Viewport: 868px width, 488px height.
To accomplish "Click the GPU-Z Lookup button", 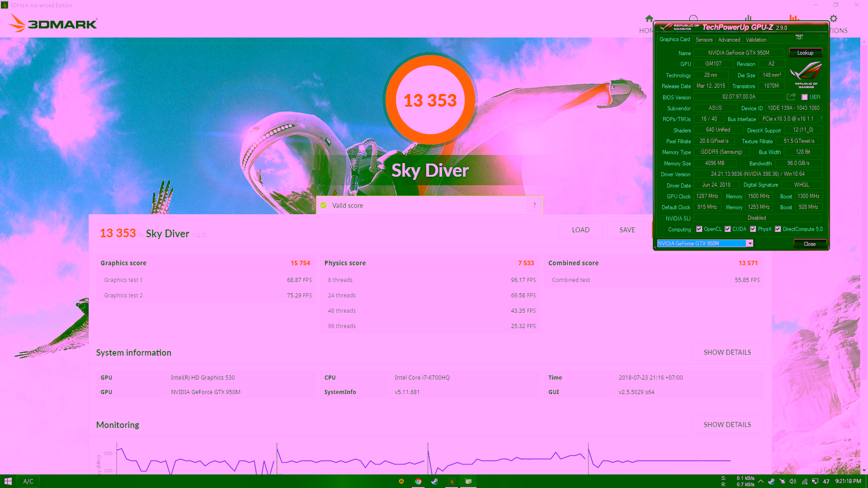I will click(x=805, y=53).
